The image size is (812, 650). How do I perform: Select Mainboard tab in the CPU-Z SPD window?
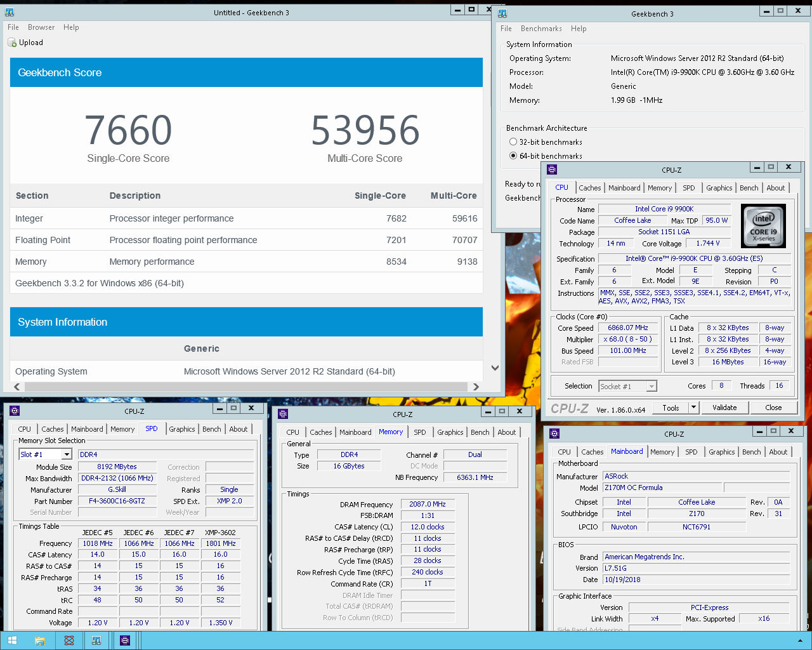pos(87,429)
